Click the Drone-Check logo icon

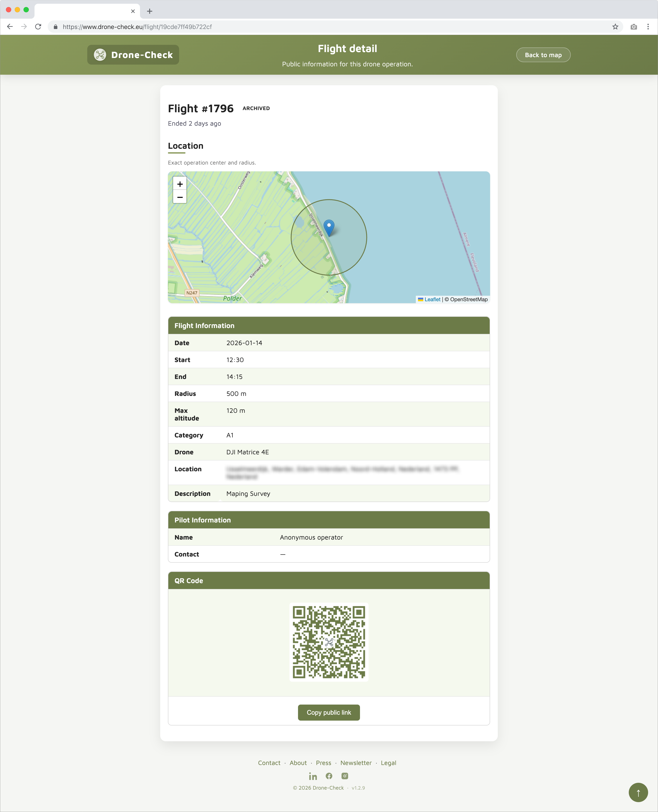tap(100, 55)
